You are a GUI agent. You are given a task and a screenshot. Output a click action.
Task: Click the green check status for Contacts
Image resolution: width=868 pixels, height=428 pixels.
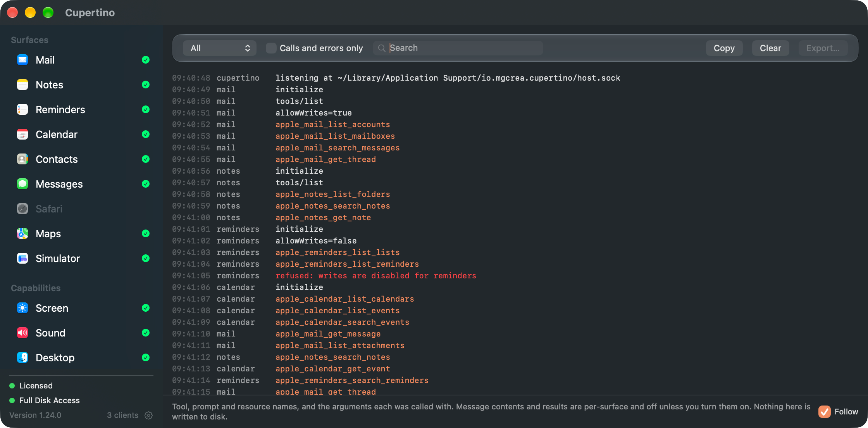(x=146, y=159)
